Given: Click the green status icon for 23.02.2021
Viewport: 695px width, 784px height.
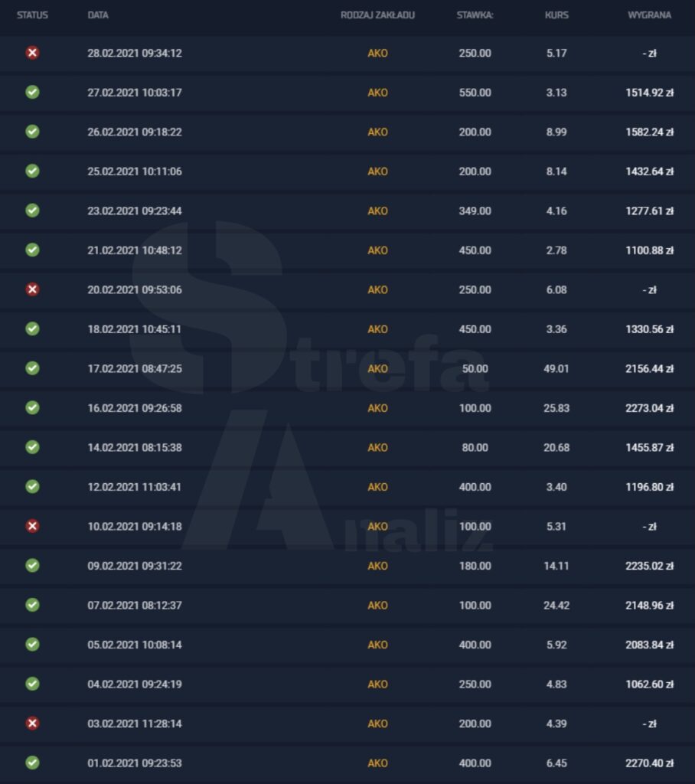Looking at the screenshot, I should pos(32,211).
